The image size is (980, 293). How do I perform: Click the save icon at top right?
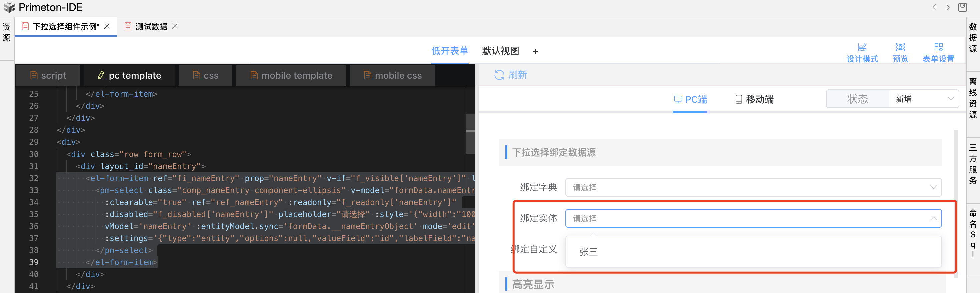[963, 7]
